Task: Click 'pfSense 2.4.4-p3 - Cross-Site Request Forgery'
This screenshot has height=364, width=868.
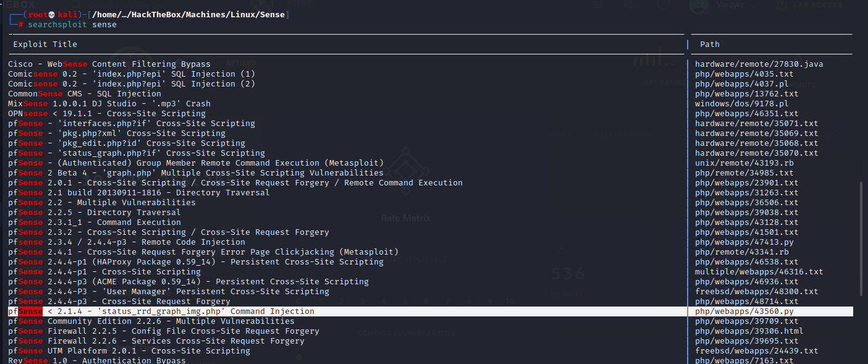Action: click(x=119, y=302)
